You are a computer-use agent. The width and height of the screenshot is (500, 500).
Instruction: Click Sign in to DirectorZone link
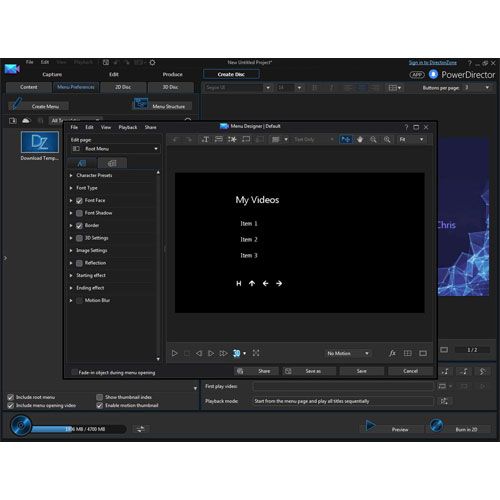pos(433,62)
